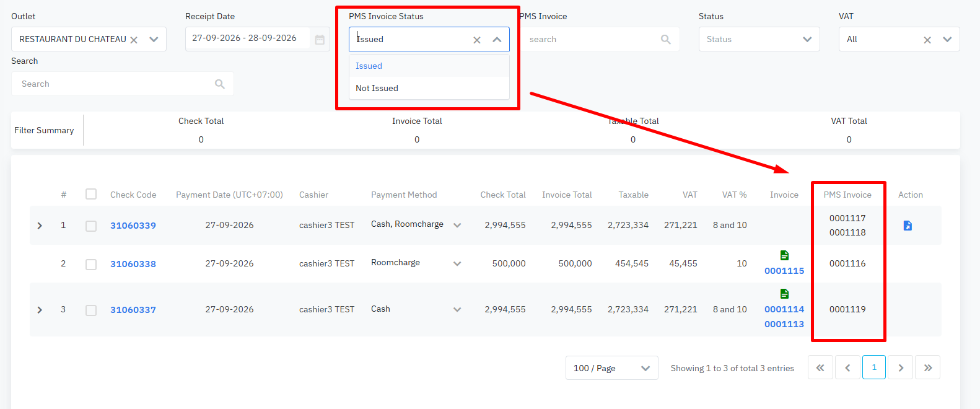Image resolution: width=980 pixels, height=409 pixels.
Task: Go to the next results page
Action: point(901,367)
